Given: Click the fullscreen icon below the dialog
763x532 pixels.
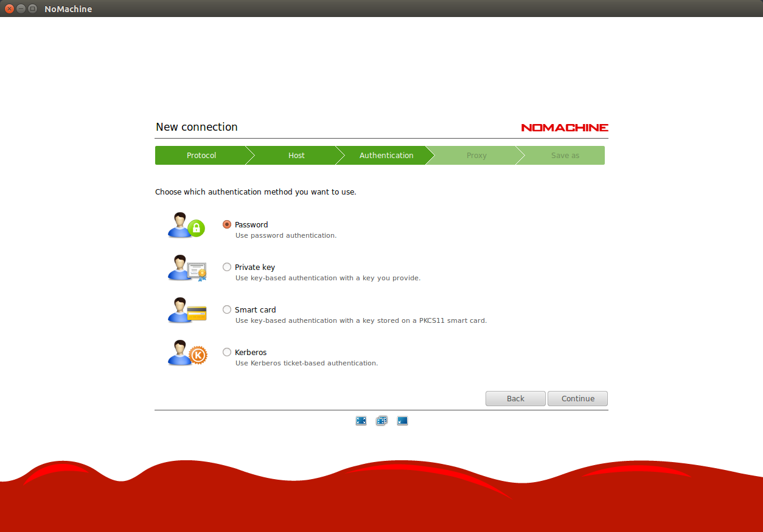Looking at the screenshot, I should click(x=361, y=420).
